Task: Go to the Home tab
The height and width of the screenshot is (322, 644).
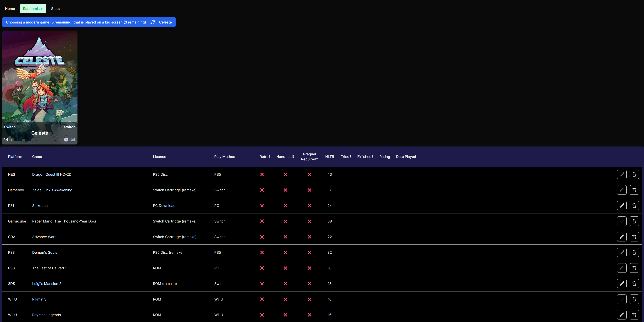Action: [10, 9]
